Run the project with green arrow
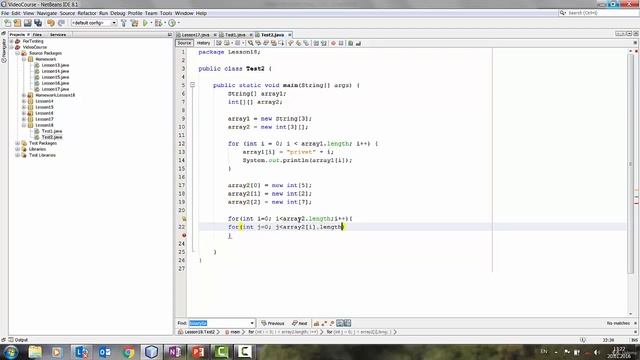This screenshot has height=360, width=640. pos(145,23)
